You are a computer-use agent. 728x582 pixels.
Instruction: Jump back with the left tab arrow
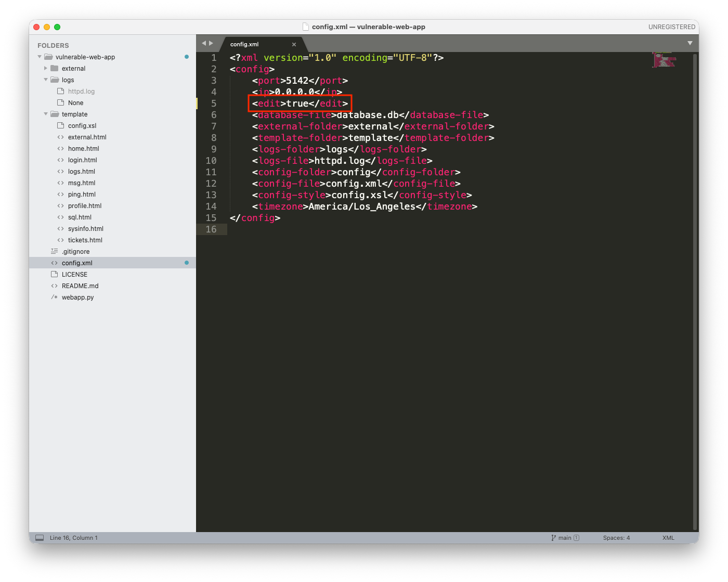204,43
